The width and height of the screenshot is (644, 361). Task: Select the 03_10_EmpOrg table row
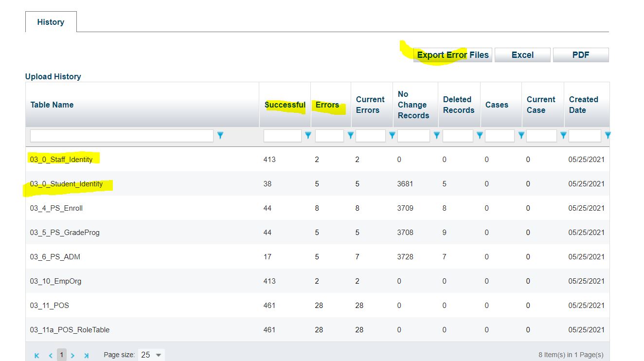coord(317,281)
